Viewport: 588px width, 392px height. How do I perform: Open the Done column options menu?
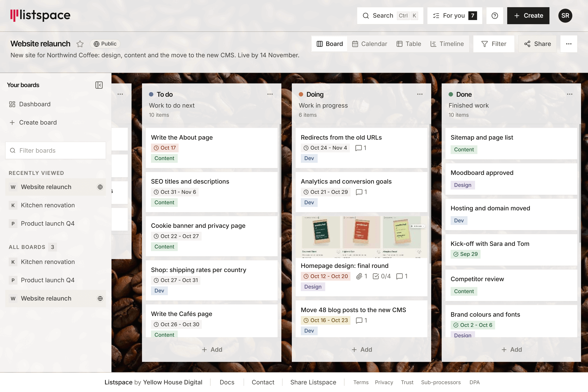click(569, 94)
